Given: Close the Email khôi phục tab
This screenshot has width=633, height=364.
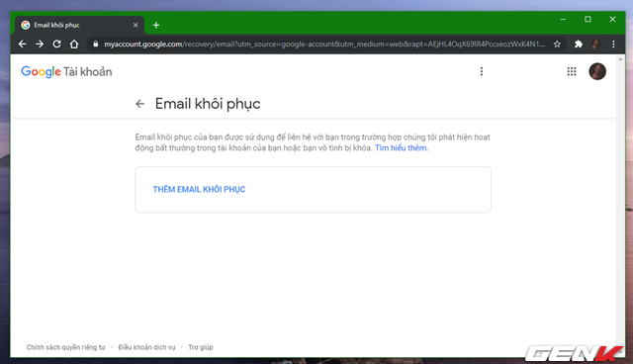Looking at the screenshot, I should (136, 25).
